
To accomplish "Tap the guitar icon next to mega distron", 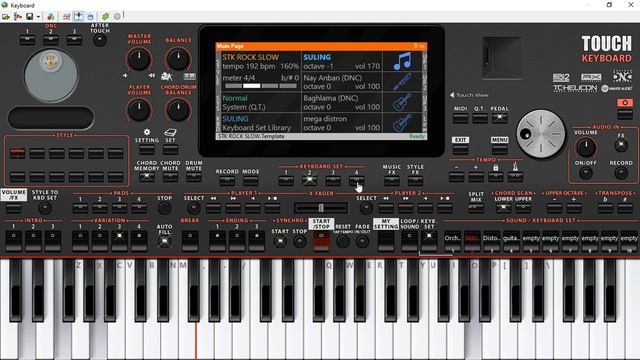I will click(402, 123).
